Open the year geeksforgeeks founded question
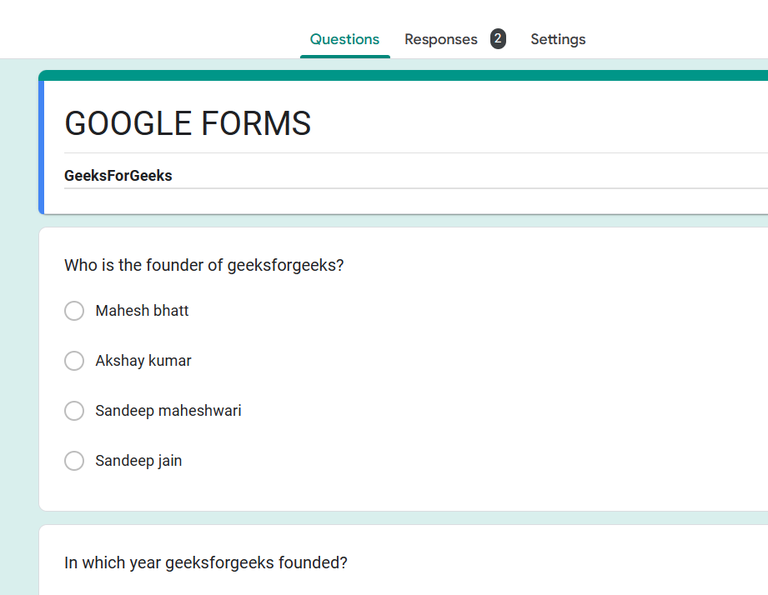This screenshot has height=595, width=768. tap(206, 562)
